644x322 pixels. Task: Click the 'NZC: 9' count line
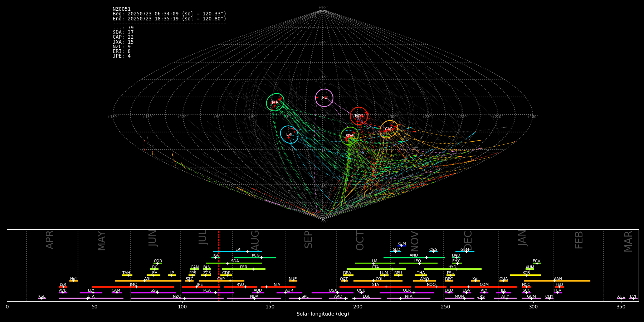tap(122, 47)
